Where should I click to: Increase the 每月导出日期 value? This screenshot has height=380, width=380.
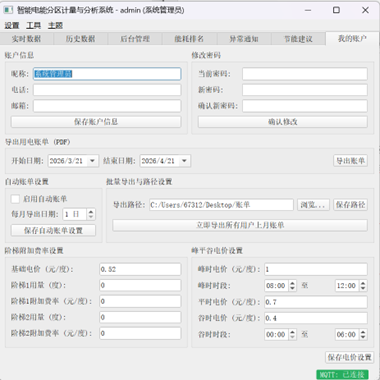[x=91, y=211]
